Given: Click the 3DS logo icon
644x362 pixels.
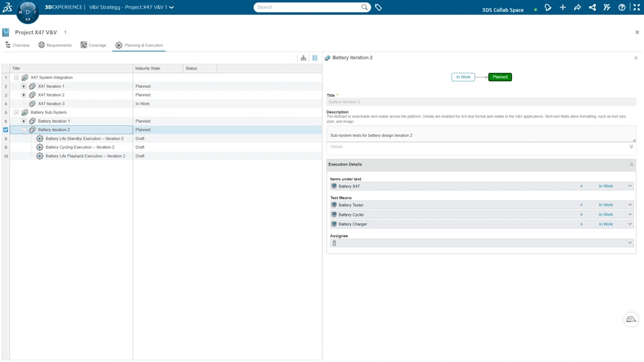Looking at the screenshot, I should point(7,7).
